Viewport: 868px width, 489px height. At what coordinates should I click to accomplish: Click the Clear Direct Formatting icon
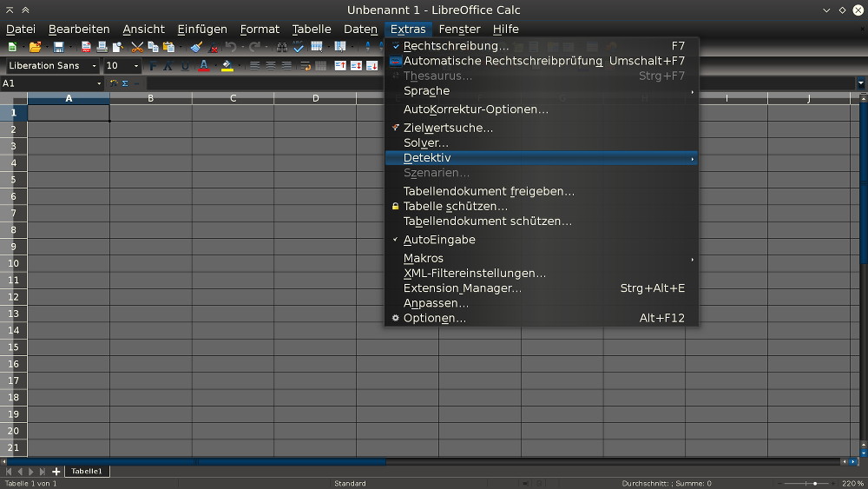coord(213,47)
